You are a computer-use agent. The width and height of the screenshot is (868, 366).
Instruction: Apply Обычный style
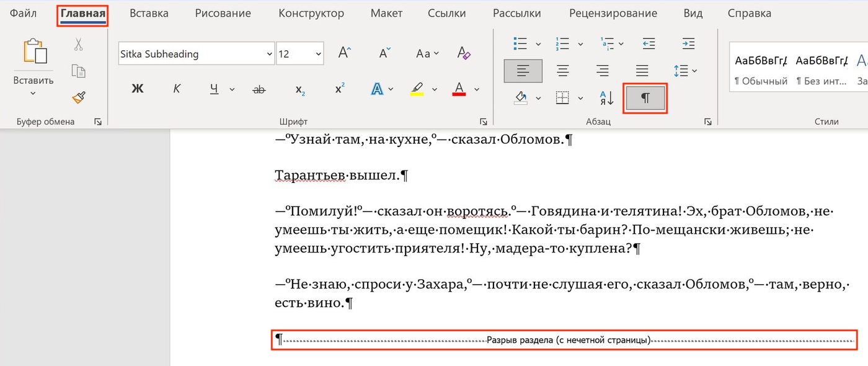pos(761,70)
